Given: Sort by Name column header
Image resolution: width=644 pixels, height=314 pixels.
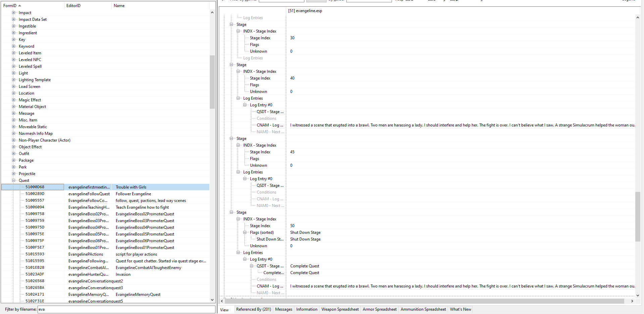Looking at the screenshot, I should (x=160, y=6).
